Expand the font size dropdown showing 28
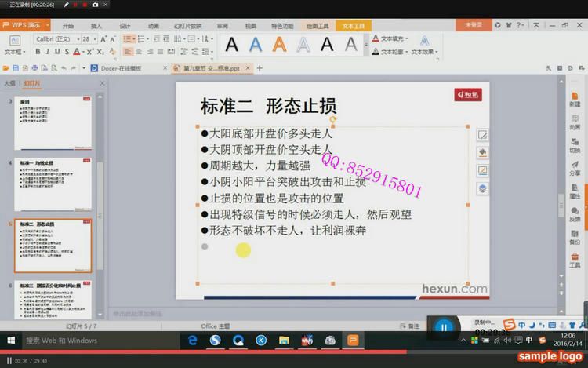Image resolution: width=588 pixels, height=368 pixels. [89, 38]
